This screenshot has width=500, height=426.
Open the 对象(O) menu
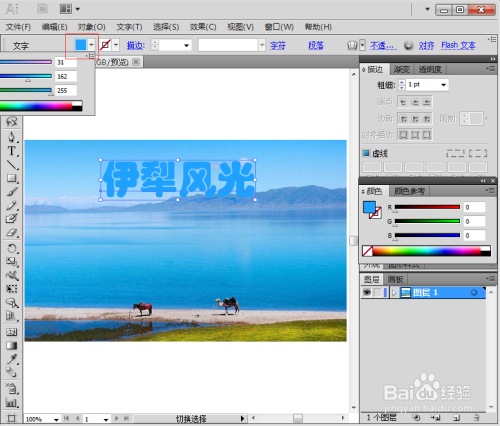click(x=91, y=27)
